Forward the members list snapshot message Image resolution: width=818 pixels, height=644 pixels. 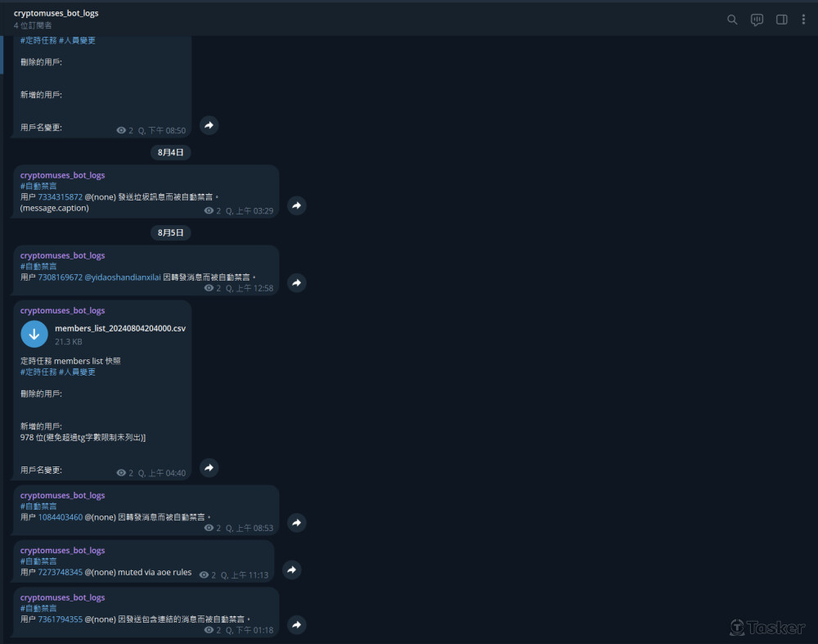(x=209, y=468)
